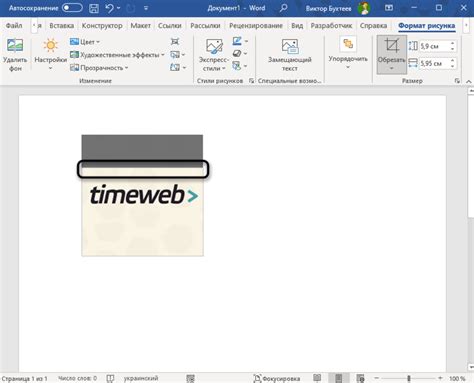Open the Рецензирование tab
This screenshot has width=474, height=383.
[x=256, y=26]
